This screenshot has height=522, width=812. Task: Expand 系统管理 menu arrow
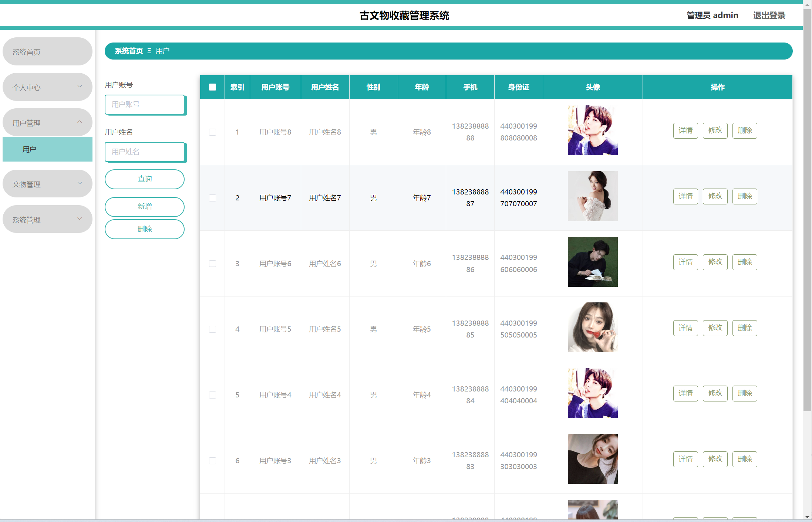coord(80,219)
